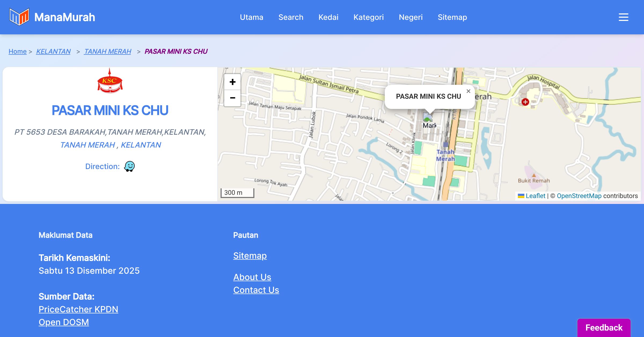Click the KSC store logo
The width and height of the screenshot is (644, 337).
pyautogui.click(x=110, y=82)
